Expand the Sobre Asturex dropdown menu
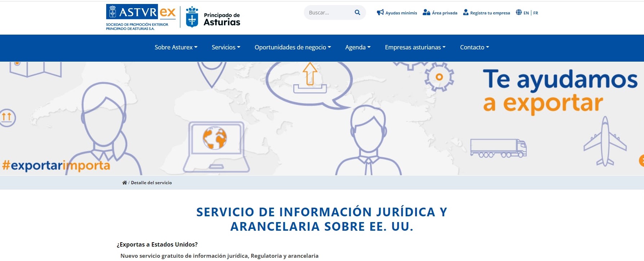 coord(176,47)
